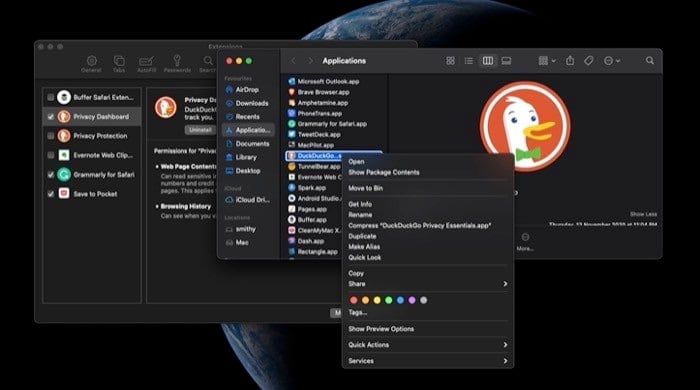Image resolution: width=700 pixels, height=390 pixels.
Task: Select PhoneTrans.app in the file list
Action: point(334,113)
